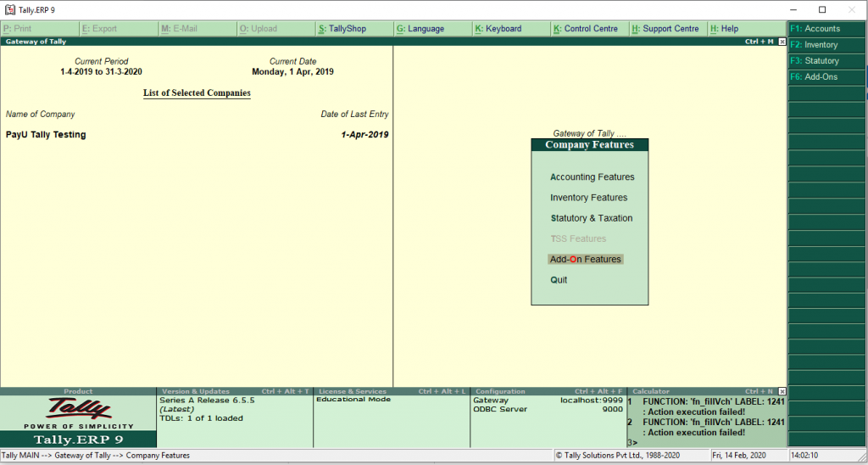Click Series A Release 6.5.5 text

click(207, 401)
